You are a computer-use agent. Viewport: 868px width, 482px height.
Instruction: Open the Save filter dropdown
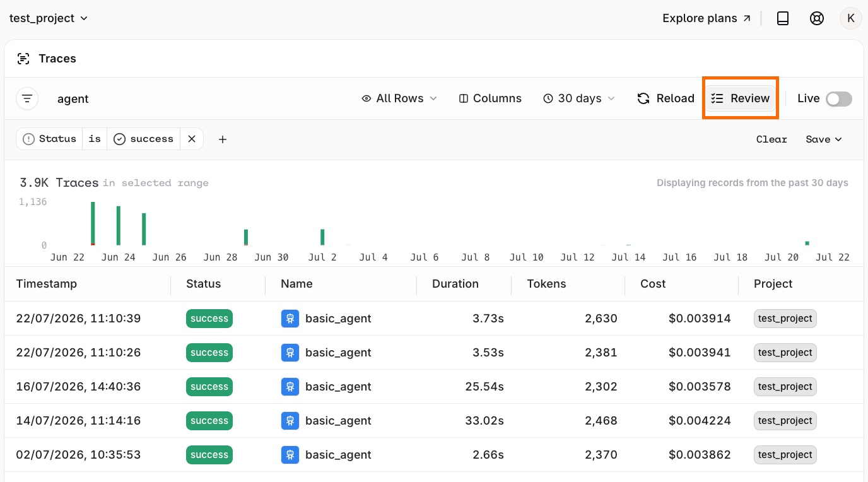pyautogui.click(x=824, y=139)
